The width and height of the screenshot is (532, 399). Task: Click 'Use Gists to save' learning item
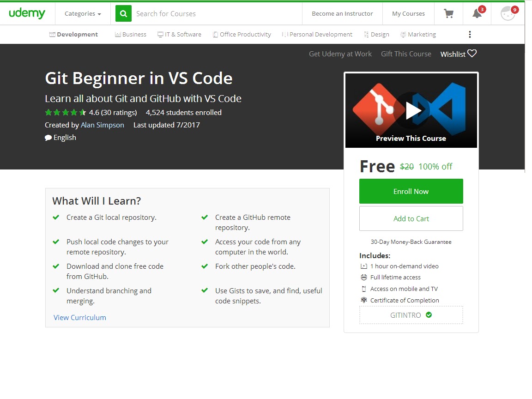[x=269, y=296]
